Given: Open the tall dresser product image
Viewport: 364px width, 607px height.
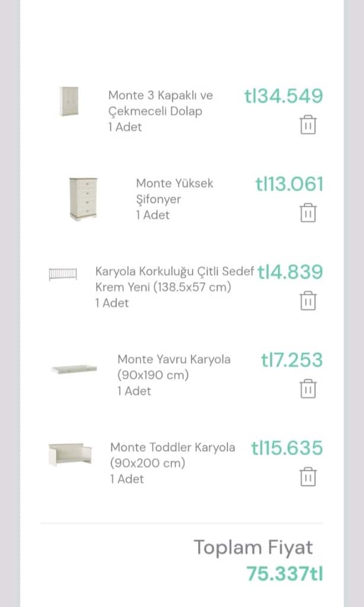Looking at the screenshot, I should (x=83, y=199).
